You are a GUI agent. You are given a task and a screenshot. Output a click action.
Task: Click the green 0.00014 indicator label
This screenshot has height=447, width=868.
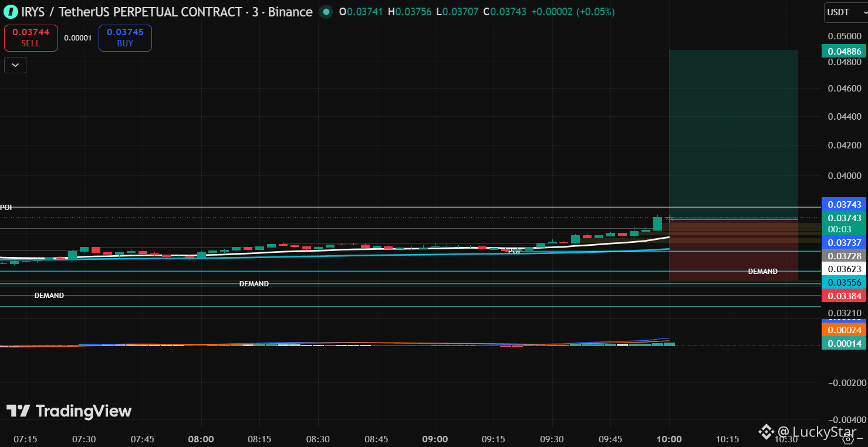pyautogui.click(x=845, y=344)
